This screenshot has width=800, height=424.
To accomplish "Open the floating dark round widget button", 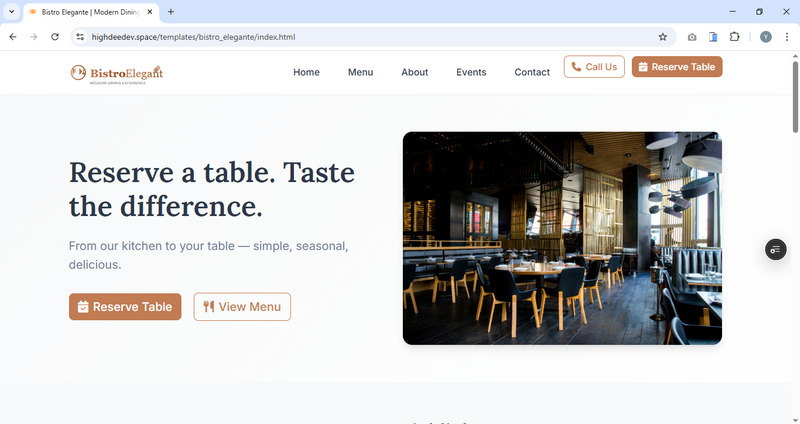I will [x=776, y=250].
